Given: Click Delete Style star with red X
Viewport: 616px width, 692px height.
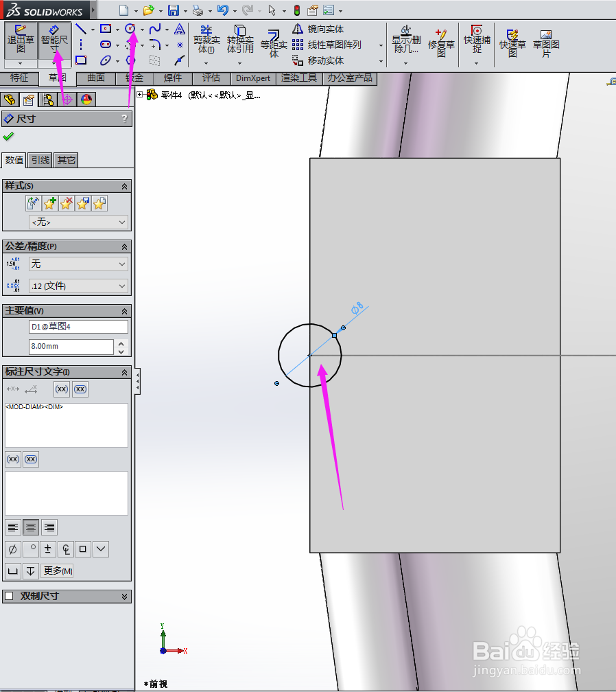Looking at the screenshot, I should (x=66, y=203).
